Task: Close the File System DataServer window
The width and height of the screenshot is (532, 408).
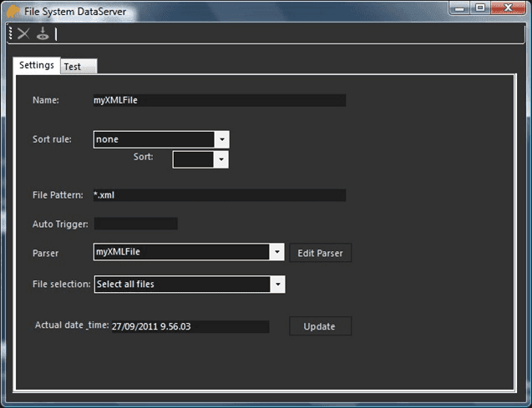Action: 508,8
